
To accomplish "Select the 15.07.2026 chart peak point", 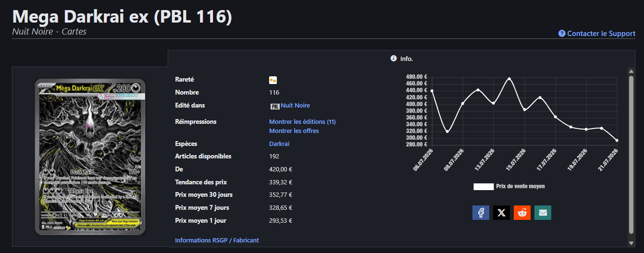I will 509,79.
